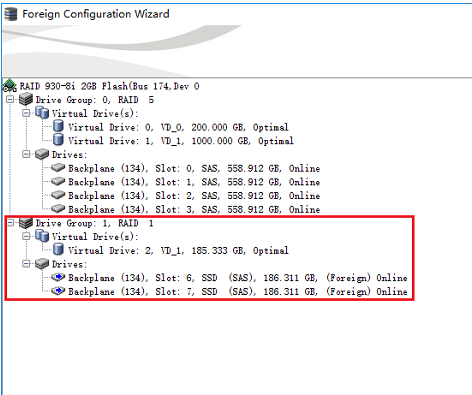Collapse Virtual Drive(s) node under Drive Group 1
472x395 pixels.
pyautogui.click(x=26, y=236)
